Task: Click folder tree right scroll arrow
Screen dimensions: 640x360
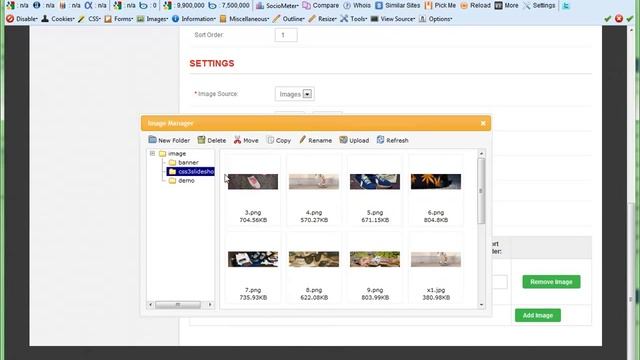Action: (x=210, y=304)
